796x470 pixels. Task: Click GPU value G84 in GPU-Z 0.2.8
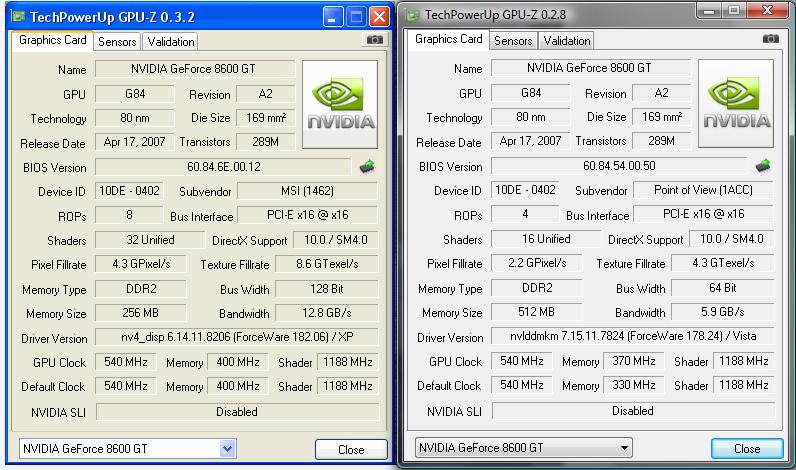(530, 93)
